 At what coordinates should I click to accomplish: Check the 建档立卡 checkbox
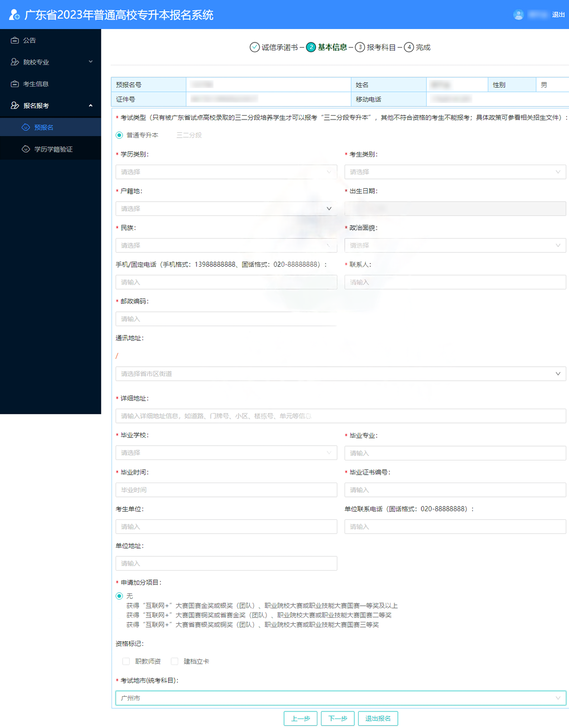[x=175, y=661]
